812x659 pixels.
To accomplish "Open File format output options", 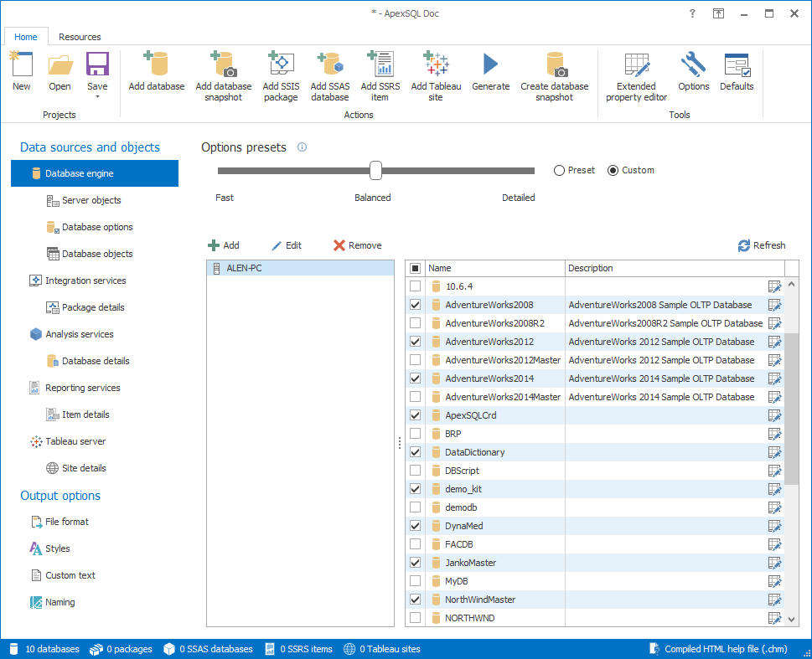I will point(59,522).
